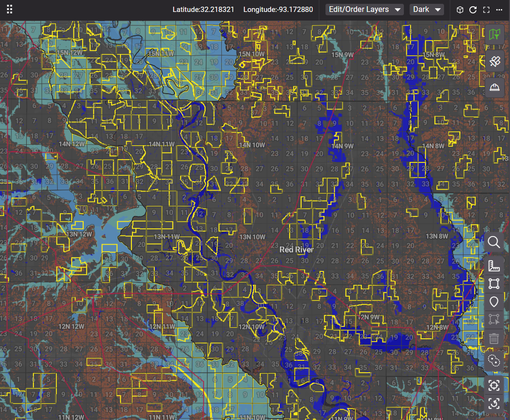The image size is (510, 420).
Task: Expand the Edit/Order Layers dropdown
Action: [x=364, y=10]
